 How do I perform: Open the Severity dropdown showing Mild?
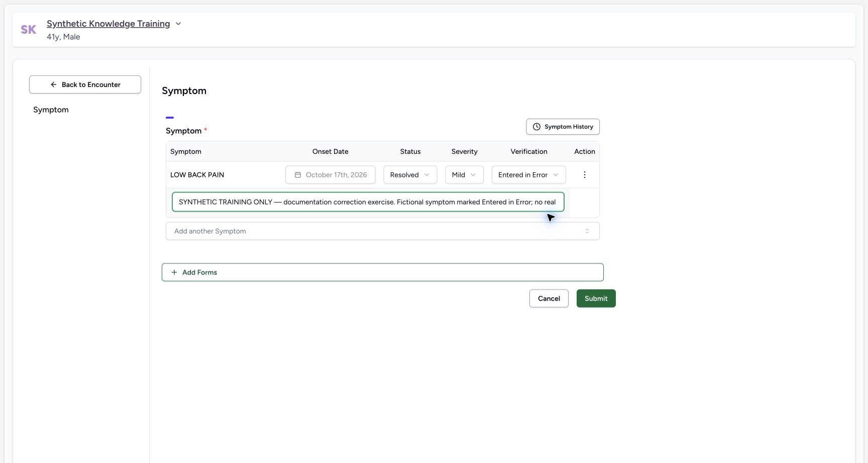tap(464, 175)
